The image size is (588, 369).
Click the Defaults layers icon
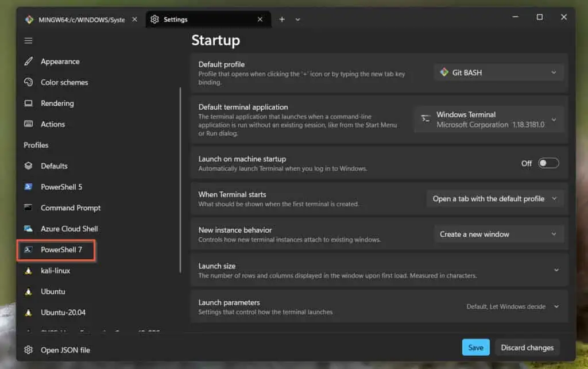(x=29, y=166)
